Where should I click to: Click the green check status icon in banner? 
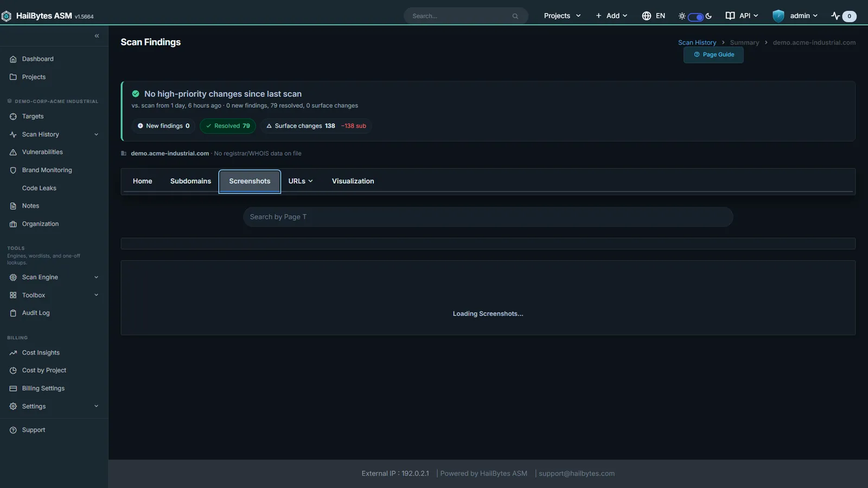point(136,94)
